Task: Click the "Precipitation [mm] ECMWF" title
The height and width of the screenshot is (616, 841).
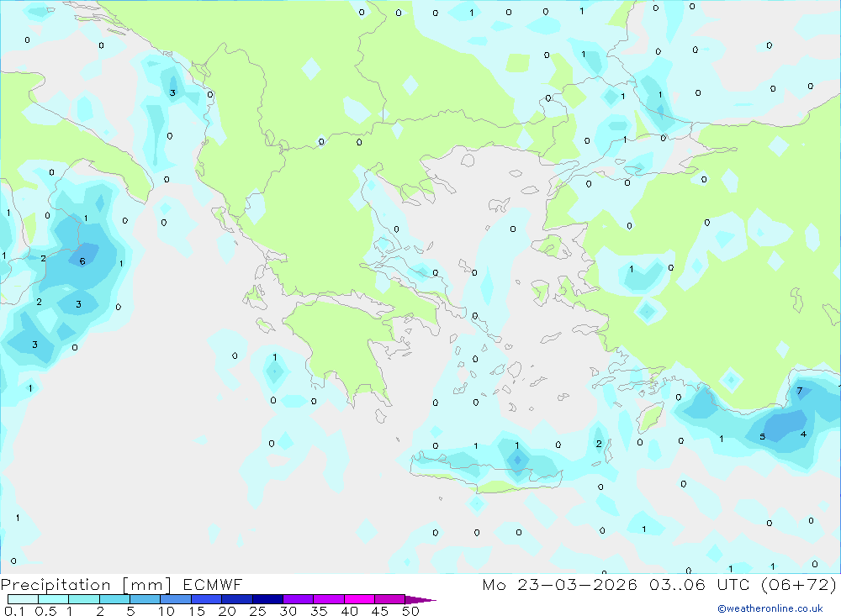Action: [x=121, y=584]
